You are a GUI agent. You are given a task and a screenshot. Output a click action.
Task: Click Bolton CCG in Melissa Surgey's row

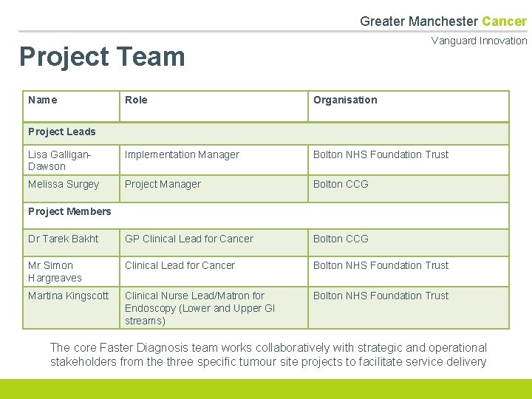[x=409, y=188]
